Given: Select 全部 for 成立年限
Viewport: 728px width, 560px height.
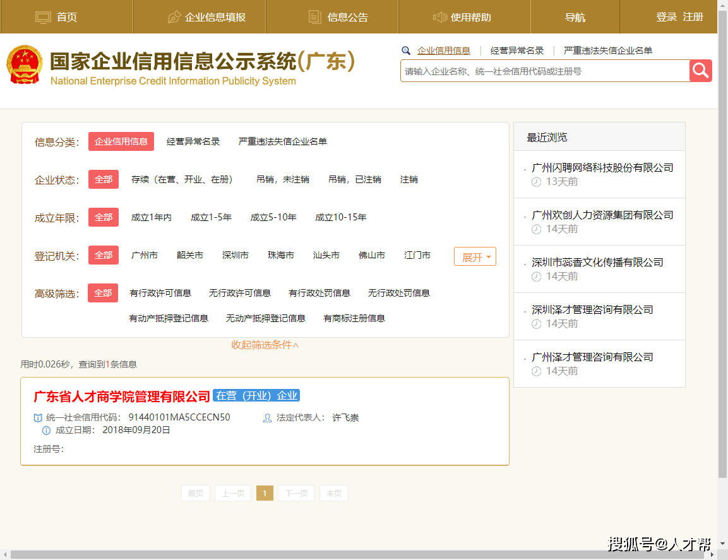Looking at the screenshot, I should coord(104,217).
